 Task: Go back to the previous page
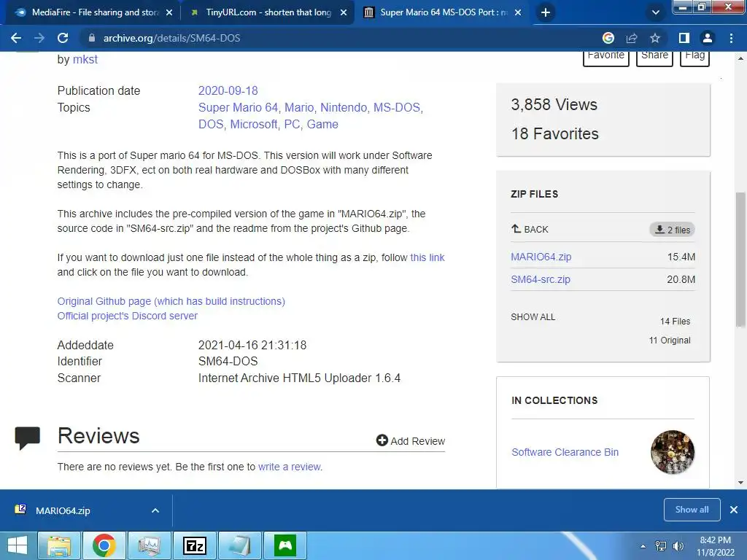pos(16,38)
